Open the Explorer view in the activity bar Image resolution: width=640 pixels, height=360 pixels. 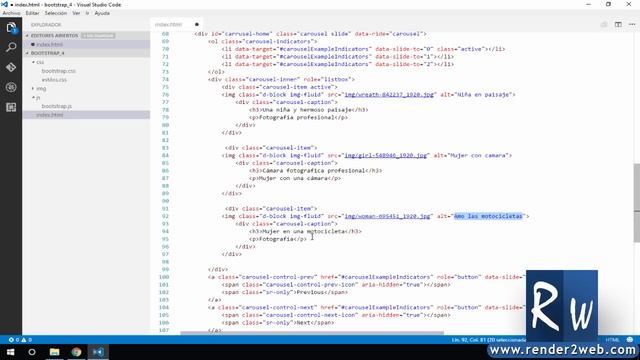(x=11, y=28)
